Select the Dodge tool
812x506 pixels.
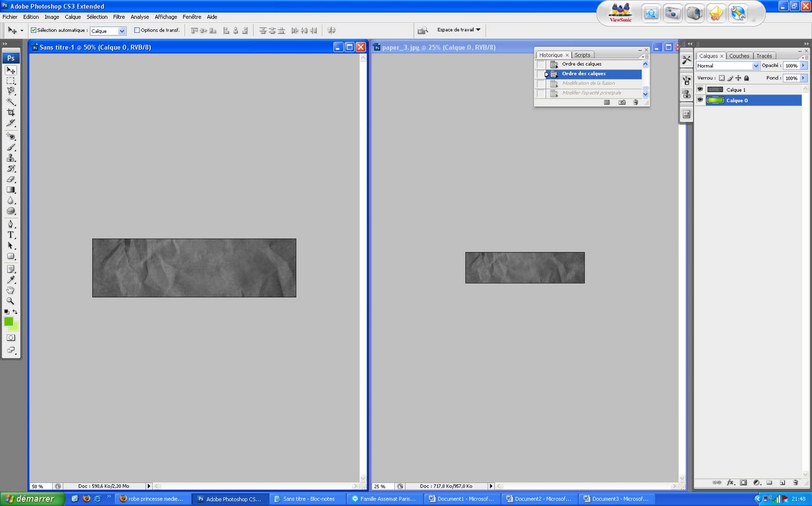[11, 211]
